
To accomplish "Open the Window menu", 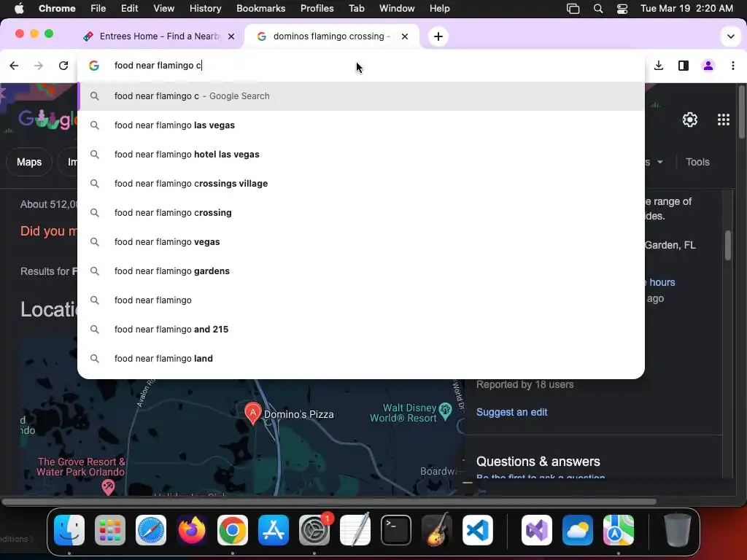I will [397, 9].
